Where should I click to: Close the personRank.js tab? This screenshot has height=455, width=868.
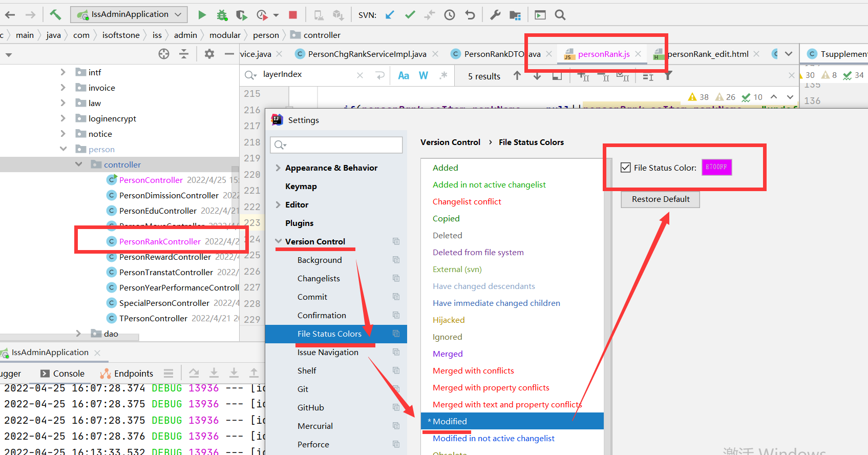[638, 54]
